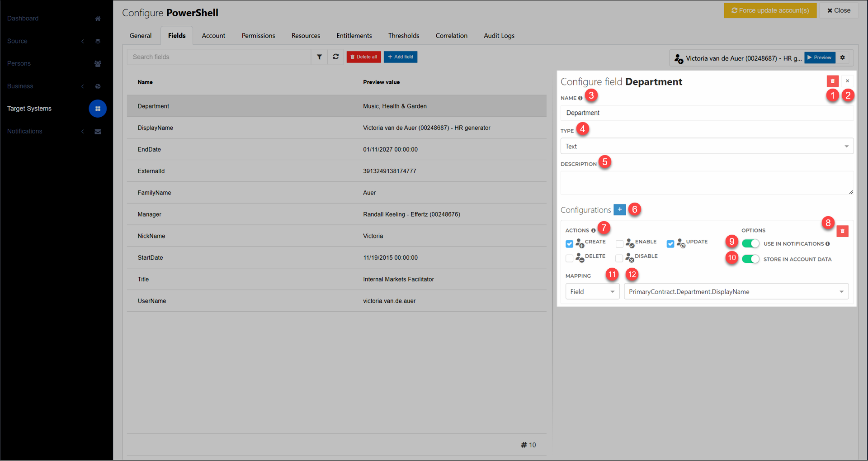Open the Thresholds tab
The width and height of the screenshot is (868, 461).
[x=404, y=36]
